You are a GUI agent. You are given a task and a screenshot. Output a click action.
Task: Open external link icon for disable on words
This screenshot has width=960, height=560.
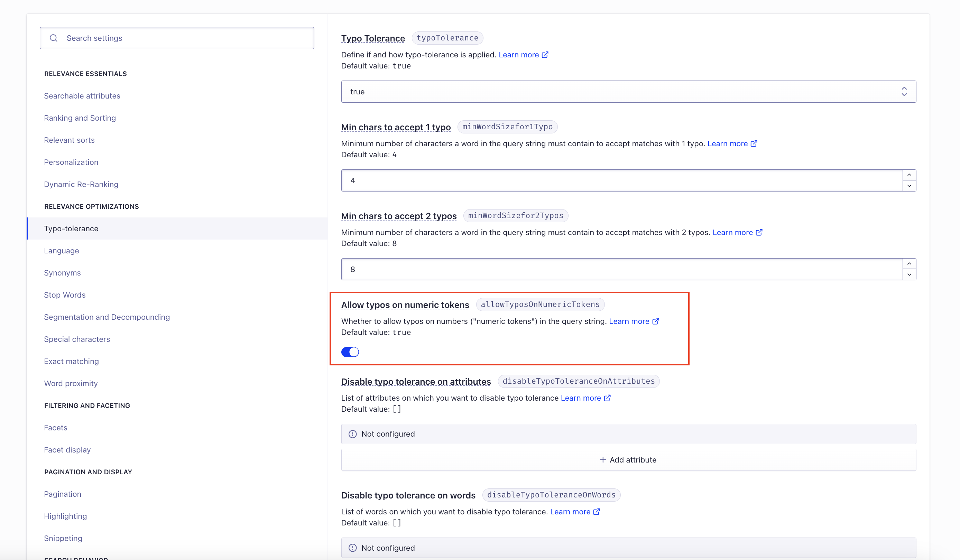[x=597, y=512]
